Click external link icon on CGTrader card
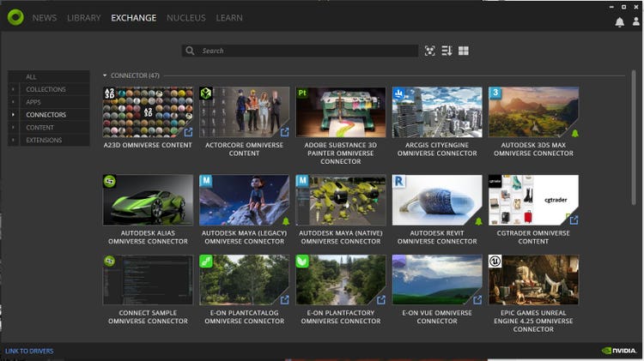644x361 pixels. click(x=574, y=220)
